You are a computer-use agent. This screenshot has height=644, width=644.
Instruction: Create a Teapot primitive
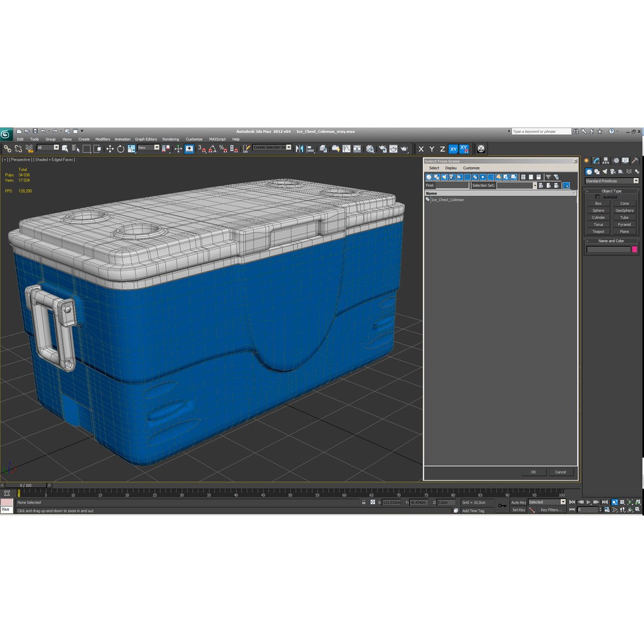tap(599, 231)
